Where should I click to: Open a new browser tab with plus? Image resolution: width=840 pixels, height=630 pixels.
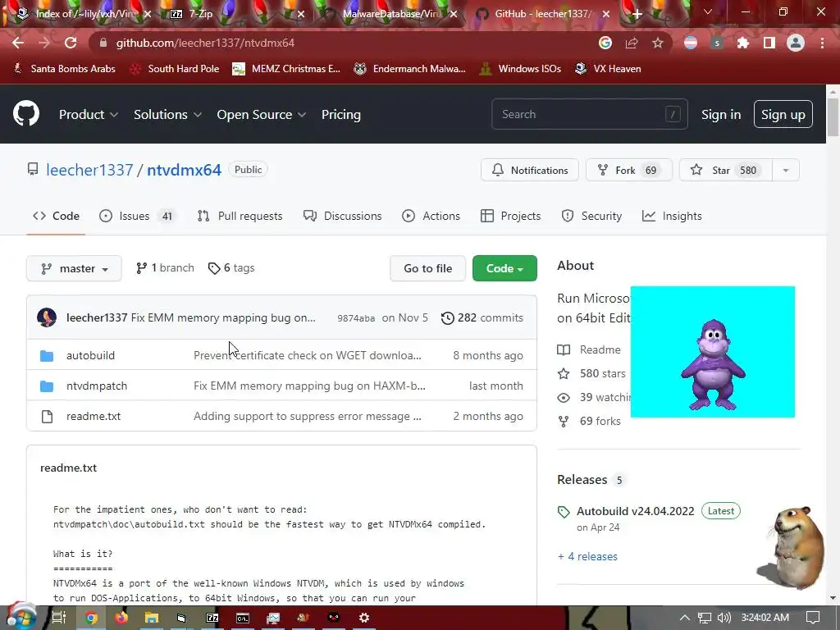point(637,15)
